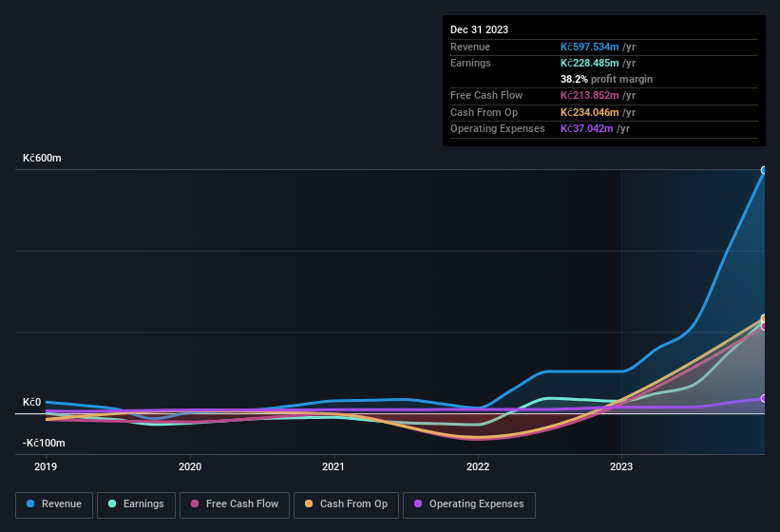
Task: Click the Kč600m y-axis label
Action: [x=42, y=158]
